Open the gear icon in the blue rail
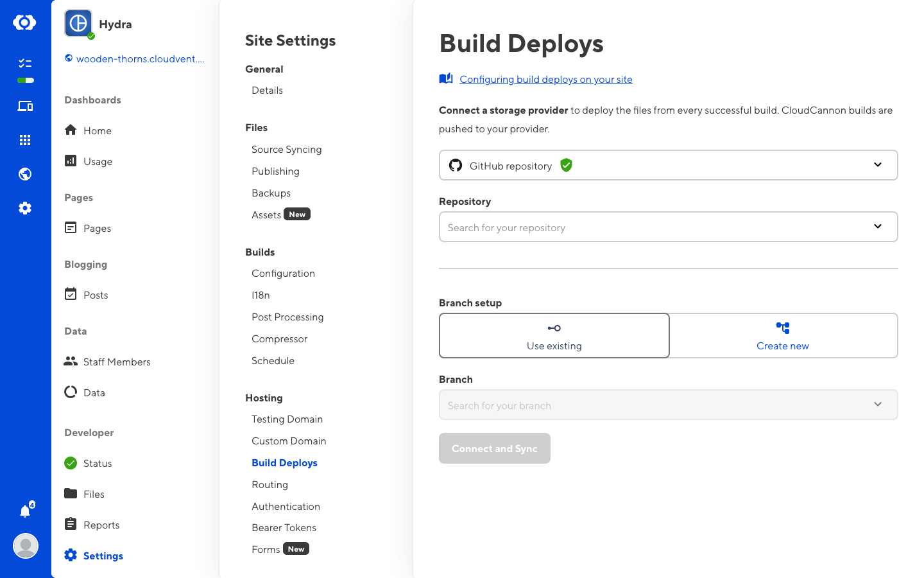Viewport: 924px width, 578px height. 25,208
